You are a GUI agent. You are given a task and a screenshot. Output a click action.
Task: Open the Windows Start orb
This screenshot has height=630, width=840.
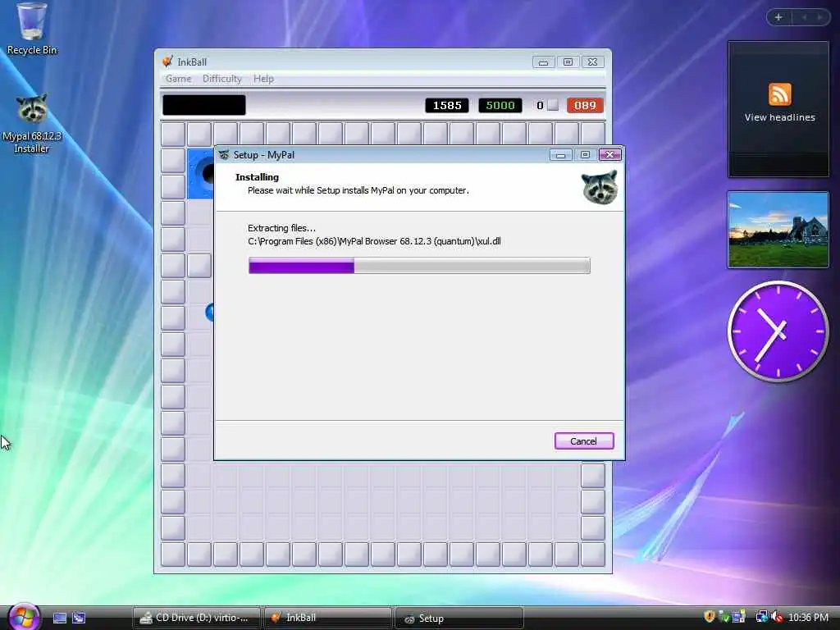[22, 617]
